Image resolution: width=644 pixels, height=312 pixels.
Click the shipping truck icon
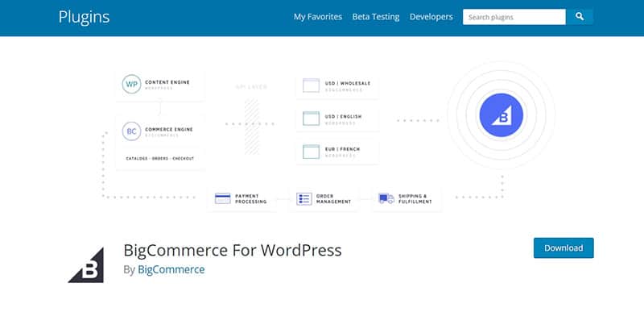coord(386,199)
